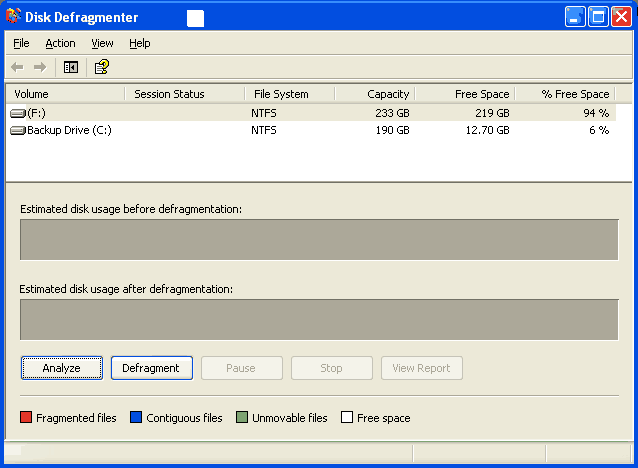The height and width of the screenshot is (468, 638).
Task: Open the Help properties toolbar icon
Action: tap(102, 67)
